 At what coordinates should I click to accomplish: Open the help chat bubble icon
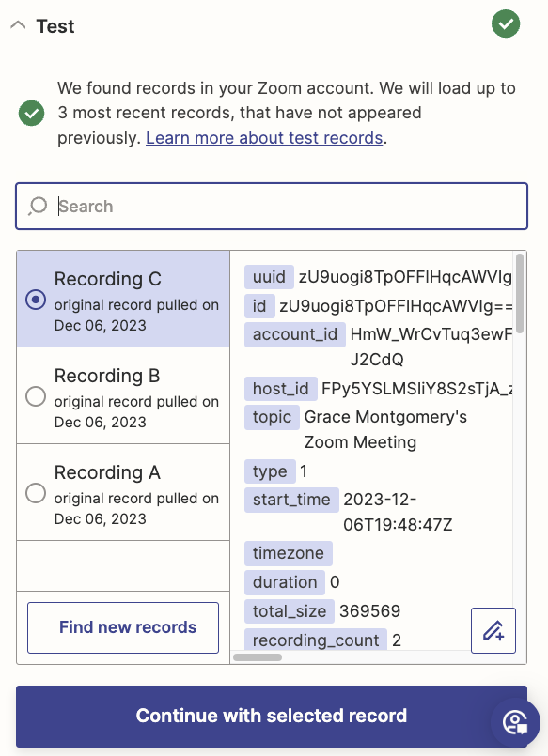(515, 723)
